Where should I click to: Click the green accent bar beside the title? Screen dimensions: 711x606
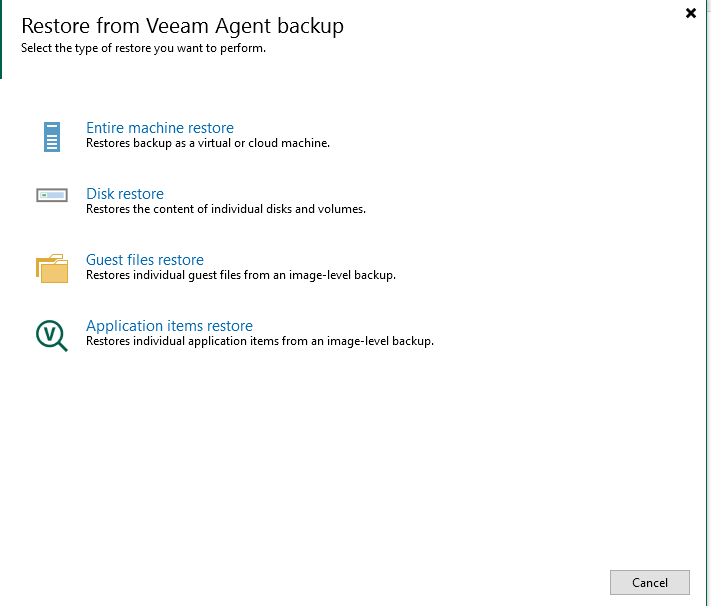[x=2, y=39]
